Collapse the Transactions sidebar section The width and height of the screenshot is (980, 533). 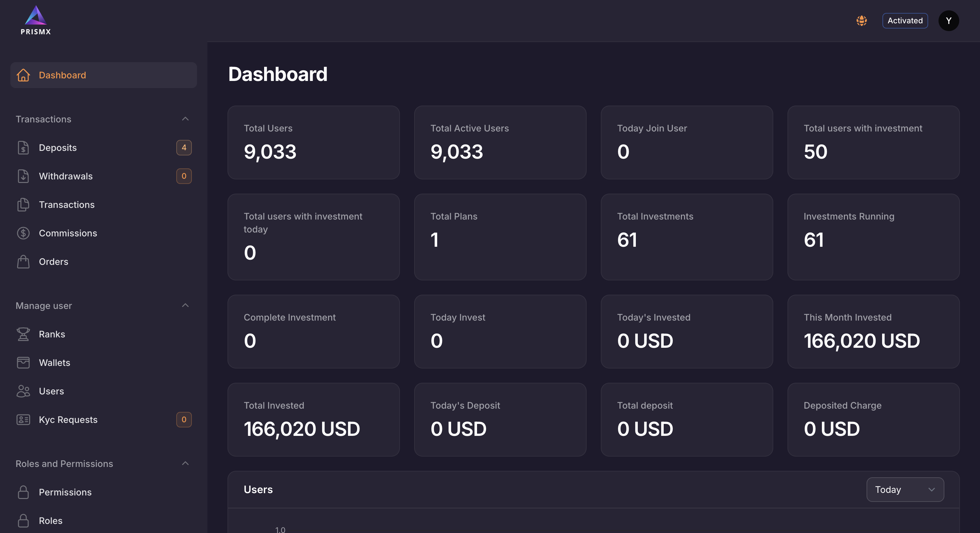185,119
